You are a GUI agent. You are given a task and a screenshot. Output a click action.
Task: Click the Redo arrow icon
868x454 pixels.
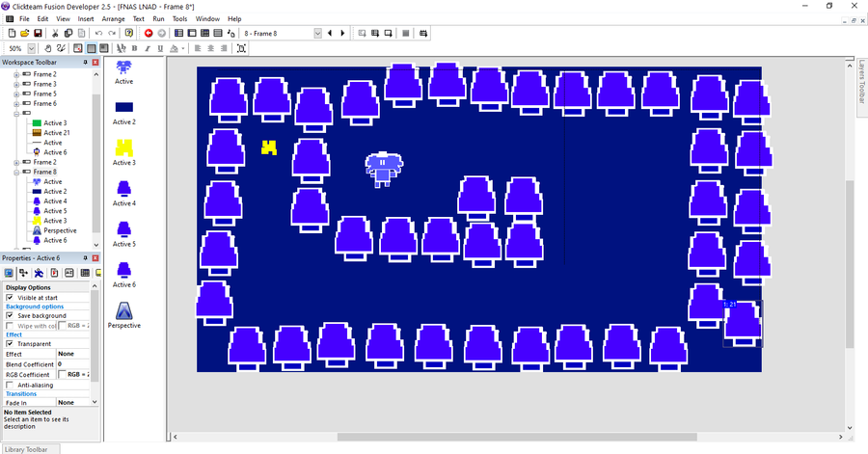pyautogui.click(x=112, y=33)
